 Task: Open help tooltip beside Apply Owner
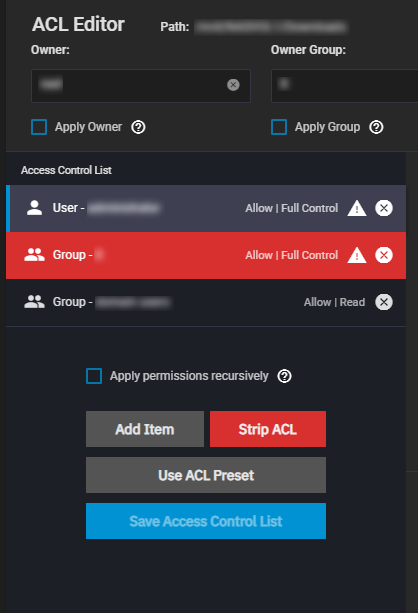[138, 127]
